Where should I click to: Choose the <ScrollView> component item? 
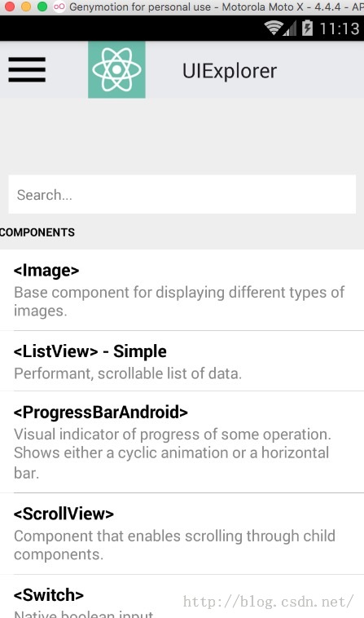182,534
